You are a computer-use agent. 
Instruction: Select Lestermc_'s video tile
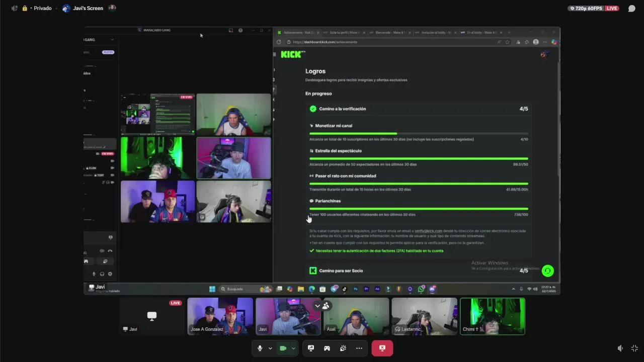[424, 316]
